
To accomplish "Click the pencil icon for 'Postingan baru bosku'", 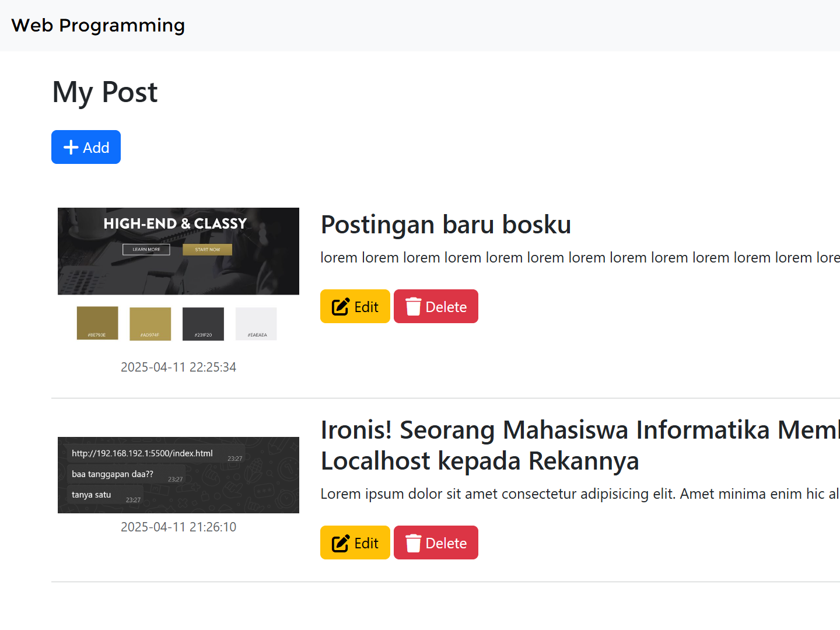I will point(340,307).
